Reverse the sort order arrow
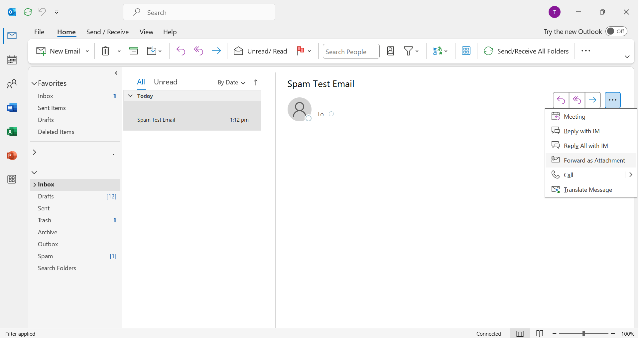Screen dimensions: 644x338 click(256, 82)
